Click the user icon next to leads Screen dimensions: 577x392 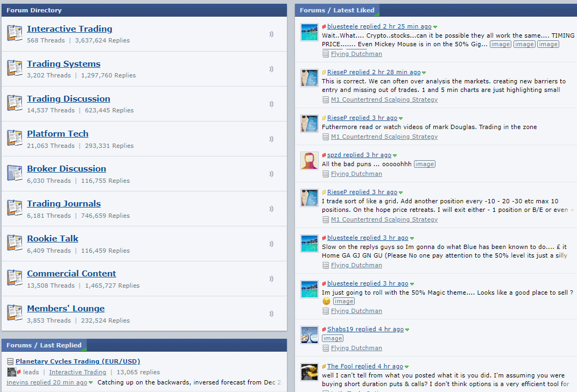coord(12,372)
